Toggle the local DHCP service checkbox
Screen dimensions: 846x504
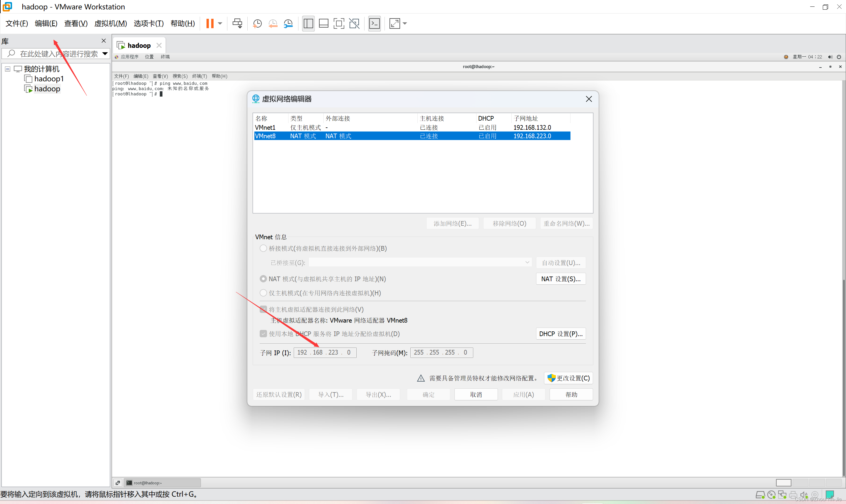(263, 333)
